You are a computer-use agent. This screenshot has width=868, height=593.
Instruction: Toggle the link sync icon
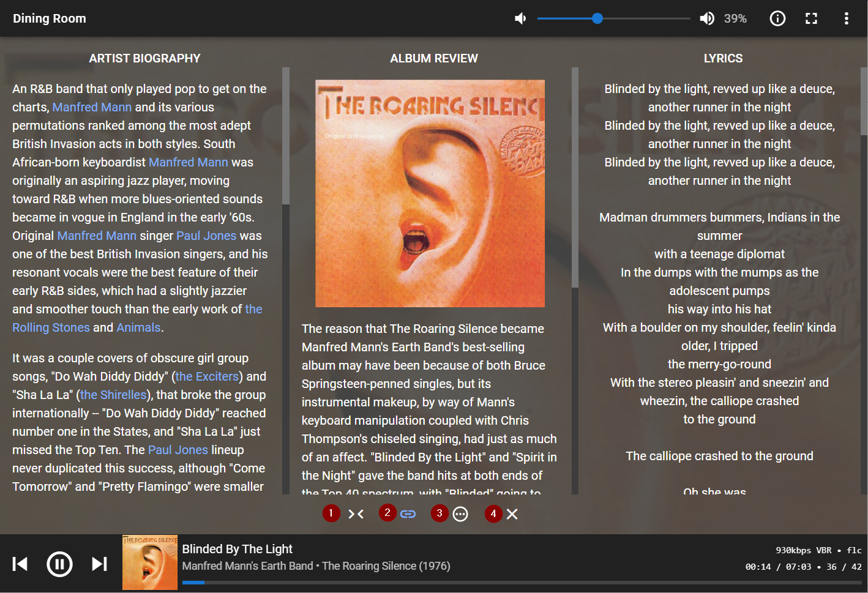(x=408, y=514)
